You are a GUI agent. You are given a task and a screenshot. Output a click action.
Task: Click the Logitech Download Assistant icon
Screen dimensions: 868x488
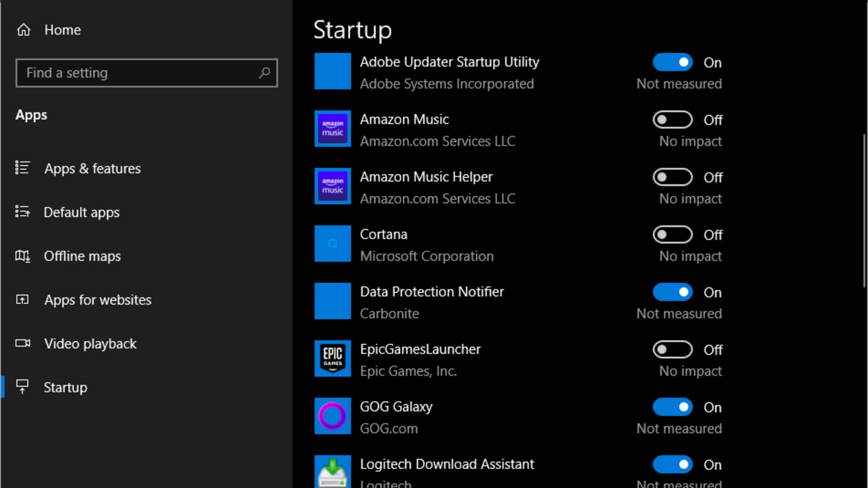click(x=333, y=471)
